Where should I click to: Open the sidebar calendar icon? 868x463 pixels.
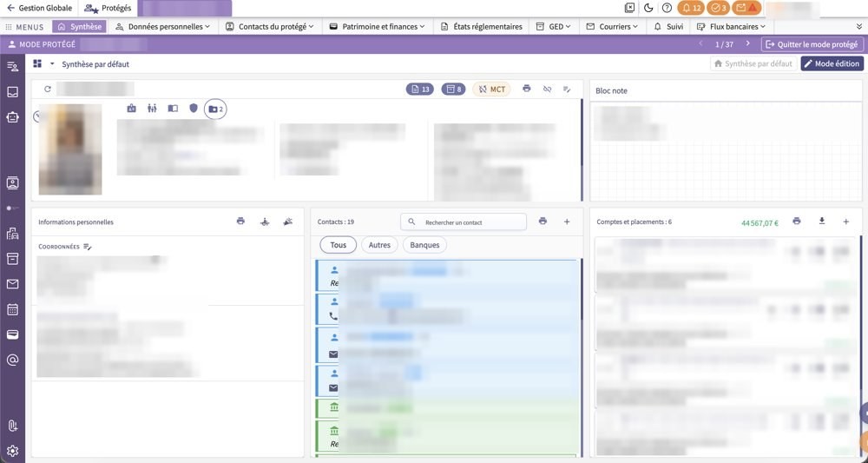[12, 309]
